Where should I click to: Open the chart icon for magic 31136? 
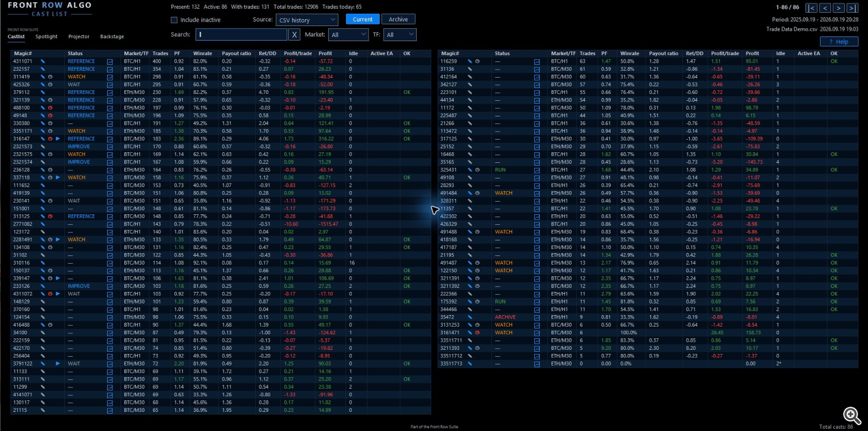537,69
